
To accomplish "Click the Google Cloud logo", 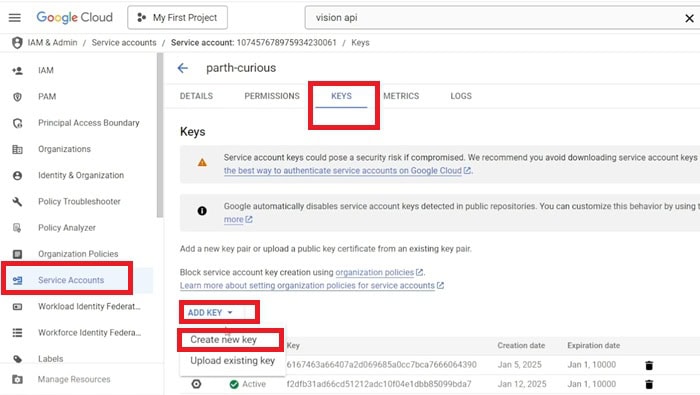I will coord(75,17).
